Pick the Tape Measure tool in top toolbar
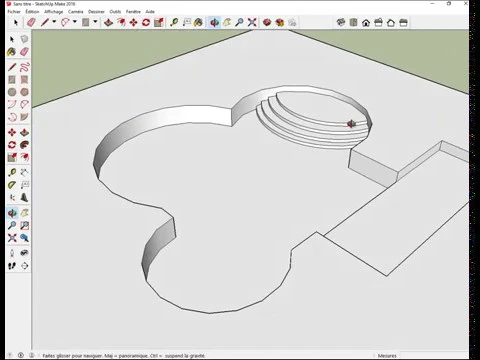This screenshot has width=480, height=360. click(x=174, y=23)
